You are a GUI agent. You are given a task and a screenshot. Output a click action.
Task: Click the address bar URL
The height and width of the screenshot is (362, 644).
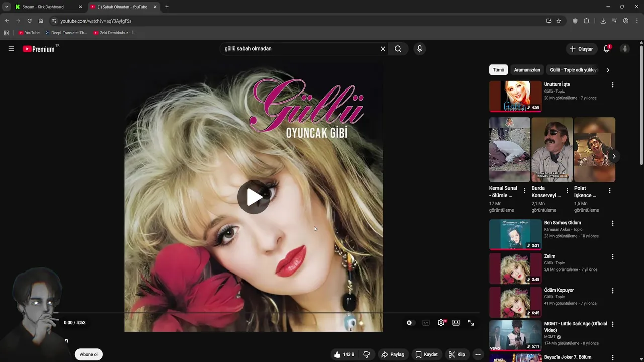pyautogui.click(x=96, y=21)
